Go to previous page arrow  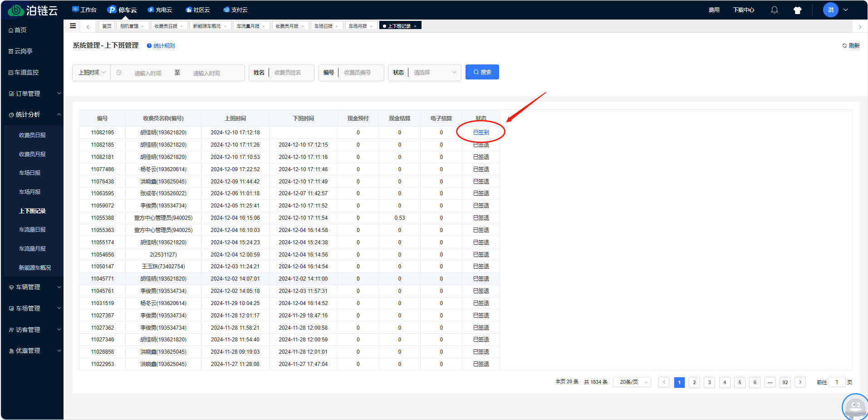664,382
